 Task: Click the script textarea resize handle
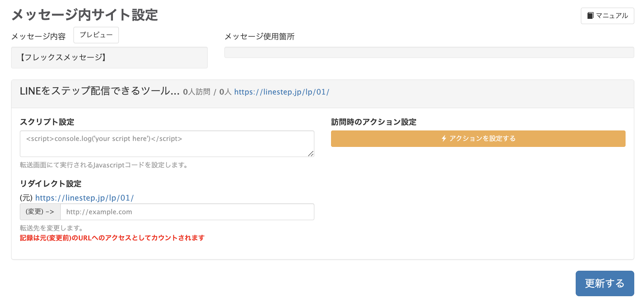click(311, 153)
